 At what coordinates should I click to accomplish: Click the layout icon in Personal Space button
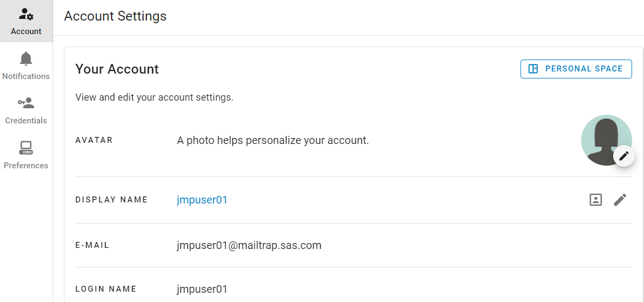pos(533,69)
